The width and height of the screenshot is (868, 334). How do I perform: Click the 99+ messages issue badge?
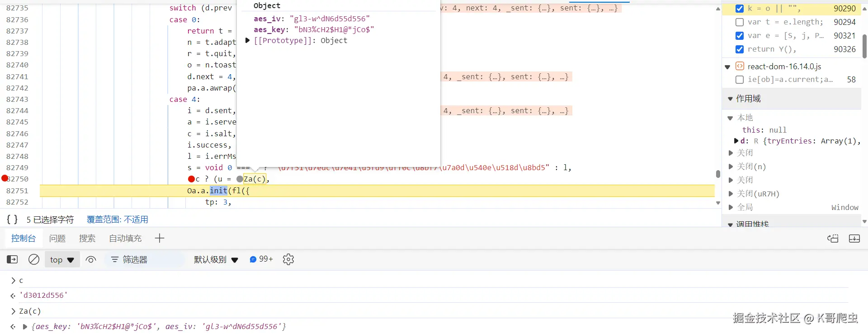pyautogui.click(x=261, y=259)
